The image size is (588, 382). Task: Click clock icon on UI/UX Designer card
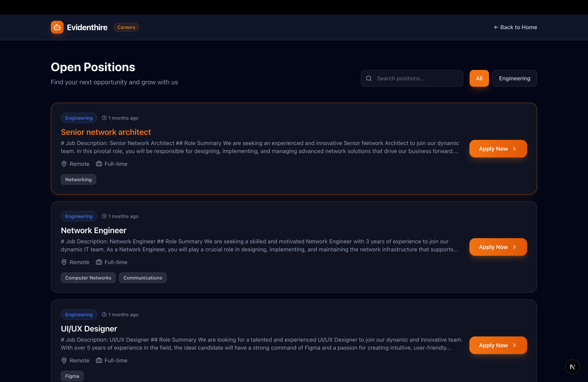(x=104, y=315)
